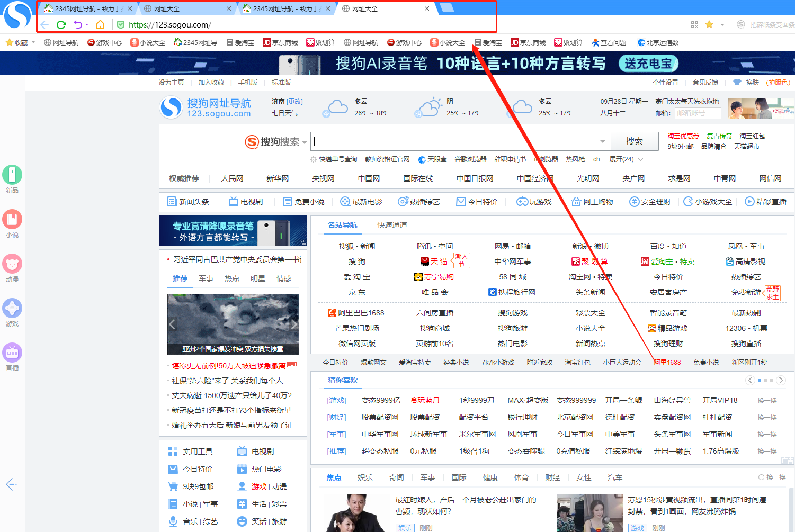This screenshot has height=532, width=795.
Task: Open the search box suggestion dropdown arrow
Action: pyautogui.click(x=602, y=142)
